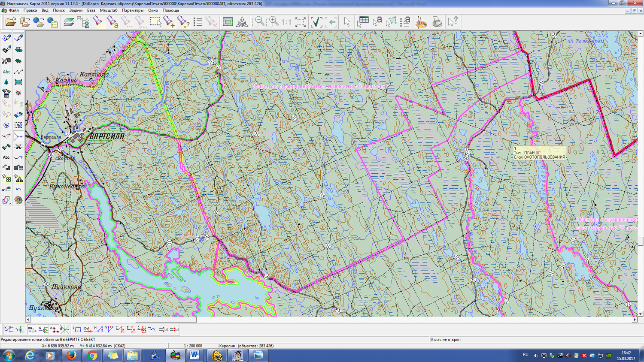Click the printer icon in toolbar
Viewport: 644px width, 362px height.
[437, 22]
